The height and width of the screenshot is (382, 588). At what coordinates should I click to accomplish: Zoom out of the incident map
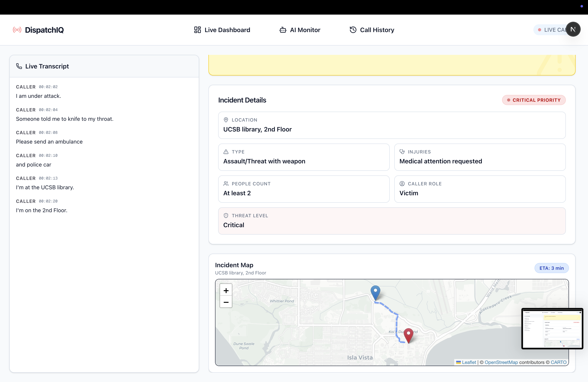pyautogui.click(x=226, y=302)
